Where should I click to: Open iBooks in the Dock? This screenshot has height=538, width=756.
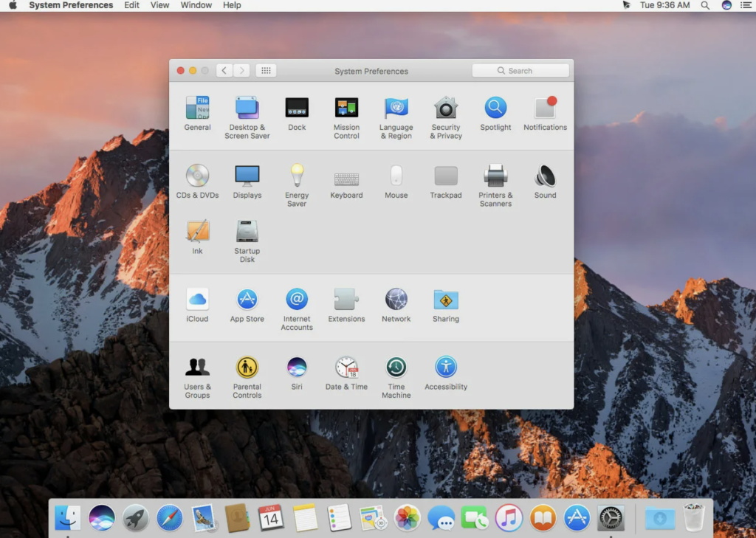tap(543, 518)
